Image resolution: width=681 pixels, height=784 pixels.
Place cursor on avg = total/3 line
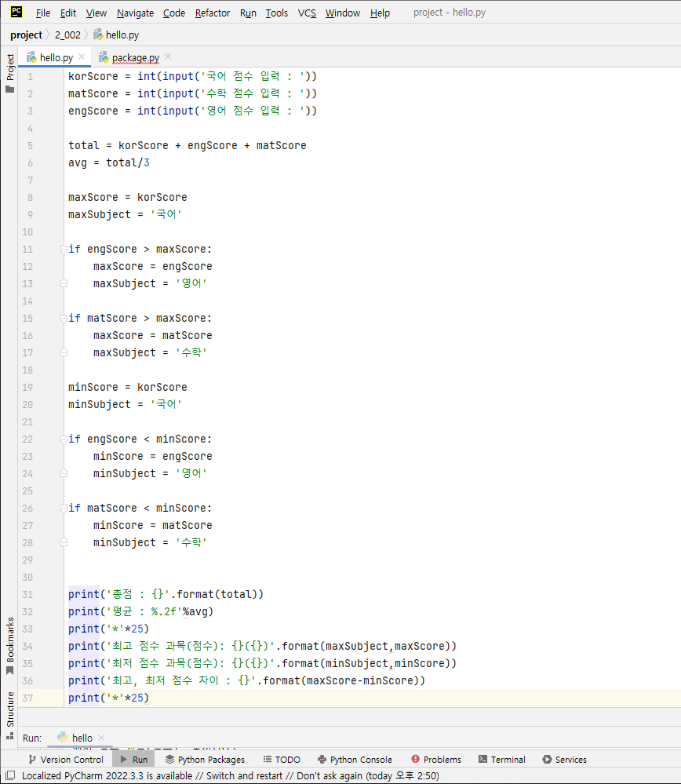coord(108,162)
